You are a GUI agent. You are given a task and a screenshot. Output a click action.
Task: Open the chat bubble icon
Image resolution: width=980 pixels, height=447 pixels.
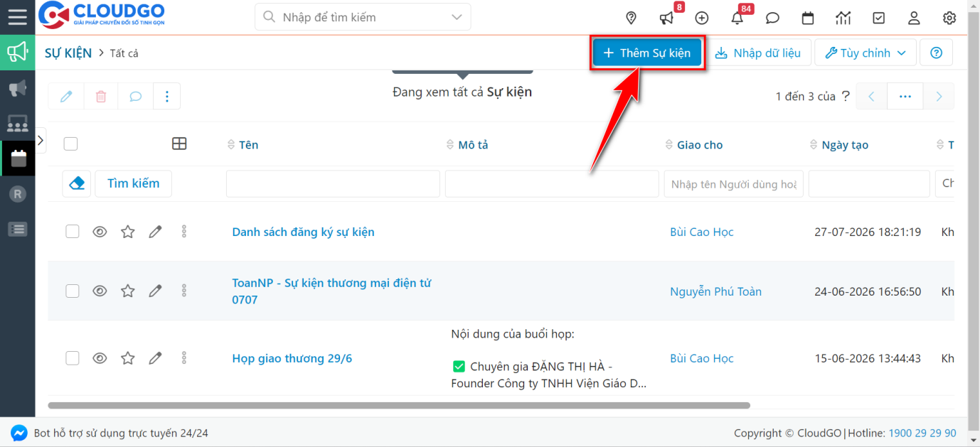772,18
